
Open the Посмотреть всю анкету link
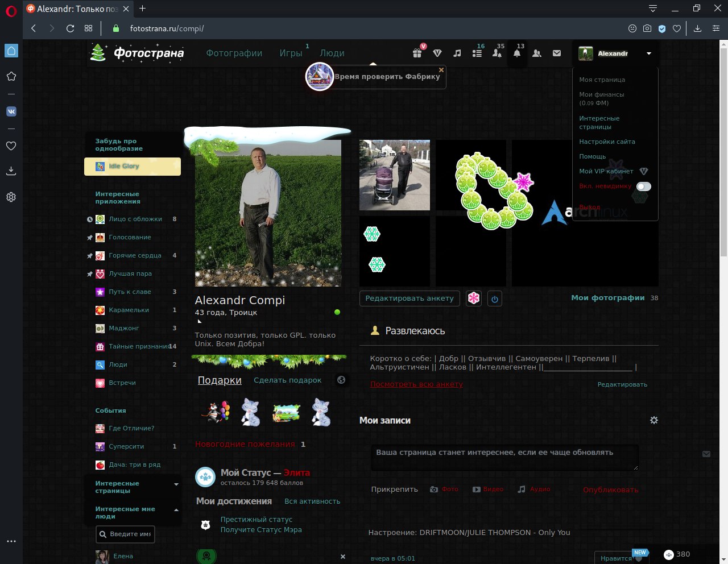416,384
